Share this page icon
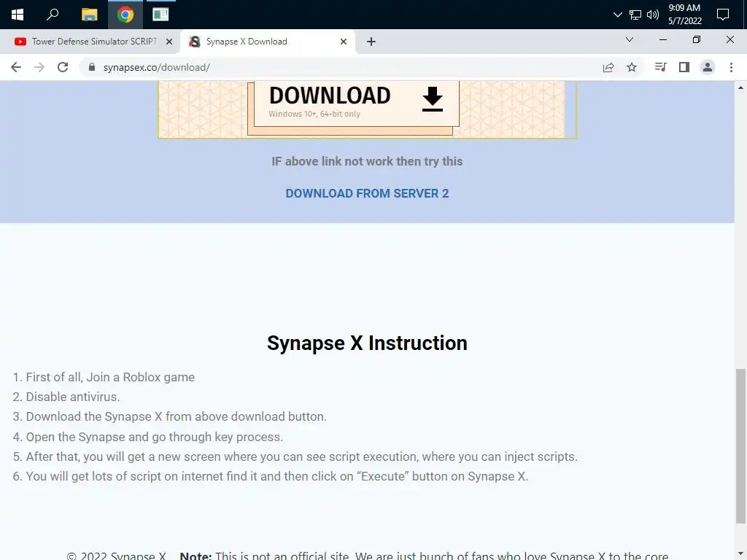 [608, 68]
